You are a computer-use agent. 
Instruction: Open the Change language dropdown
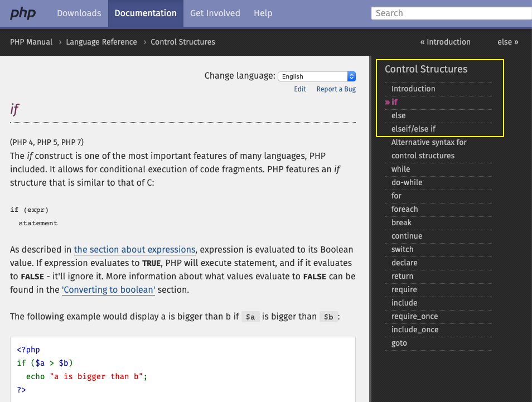[x=317, y=76]
